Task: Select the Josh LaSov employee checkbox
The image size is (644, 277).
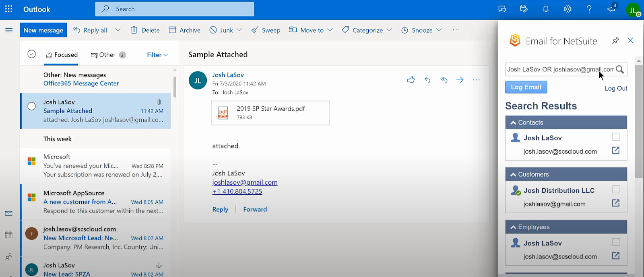Action: click(616, 242)
